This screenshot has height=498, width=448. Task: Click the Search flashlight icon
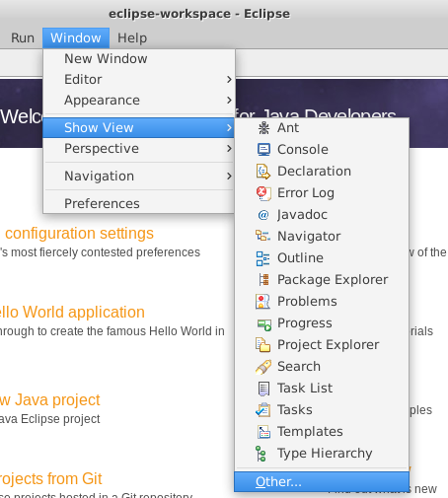(263, 367)
